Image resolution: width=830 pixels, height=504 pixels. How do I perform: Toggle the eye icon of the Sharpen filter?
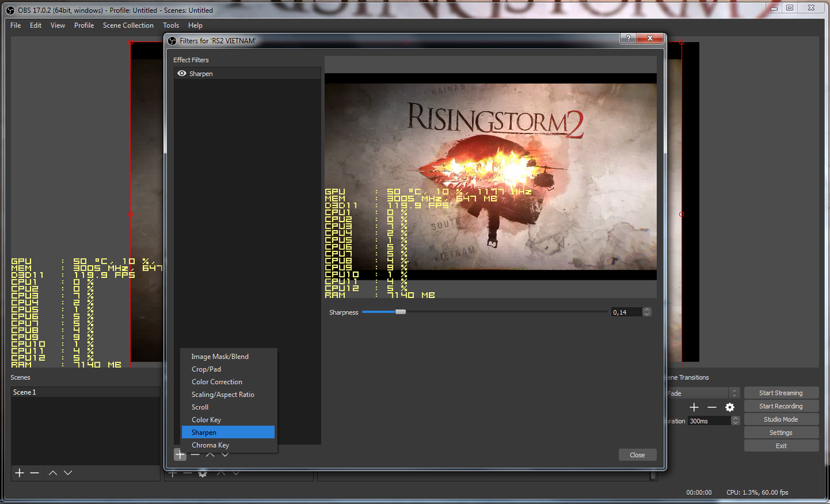pos(182,73)
